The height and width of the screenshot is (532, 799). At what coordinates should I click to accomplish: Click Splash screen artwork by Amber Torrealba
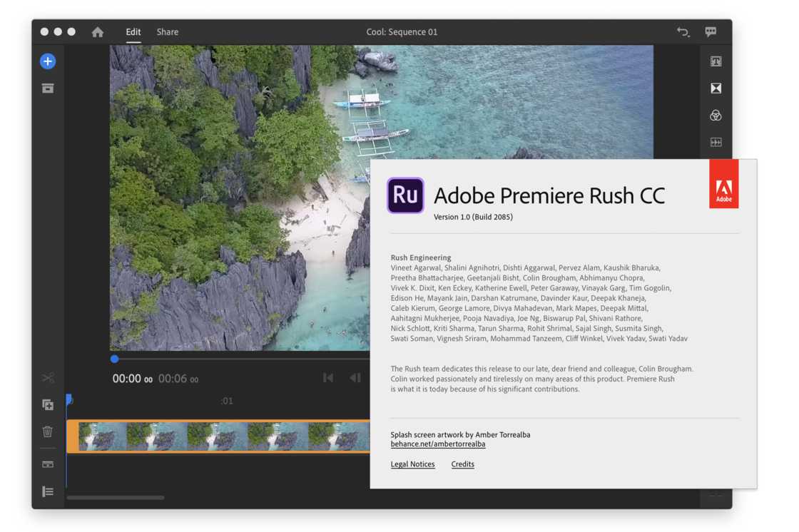point(460,435)
